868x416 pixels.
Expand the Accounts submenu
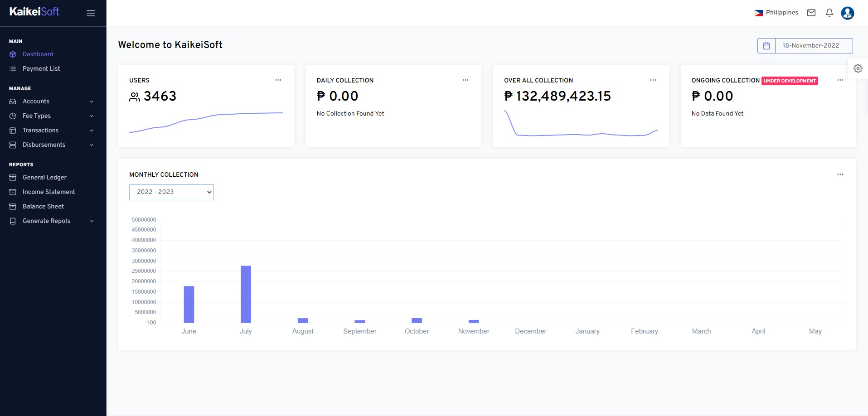click(x=53, y=102)
